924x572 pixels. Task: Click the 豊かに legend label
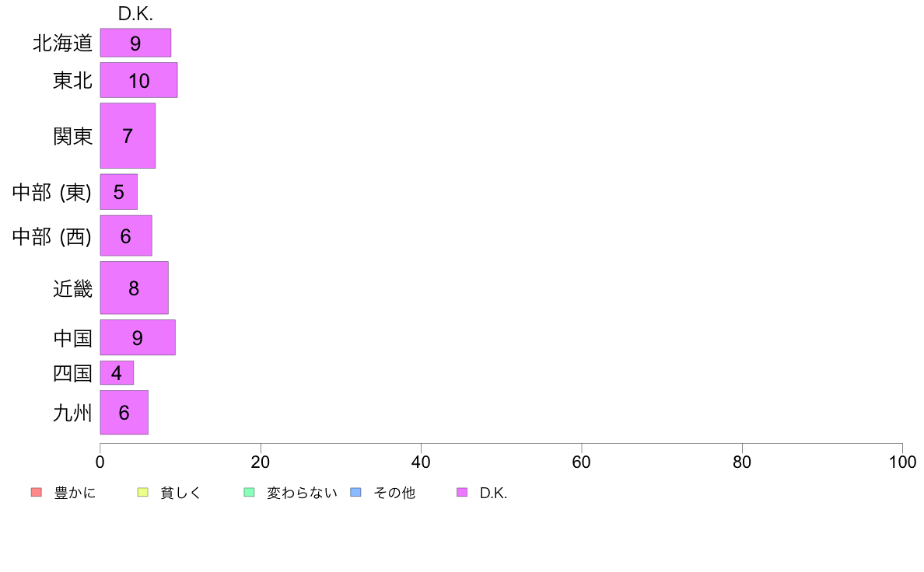75,493
